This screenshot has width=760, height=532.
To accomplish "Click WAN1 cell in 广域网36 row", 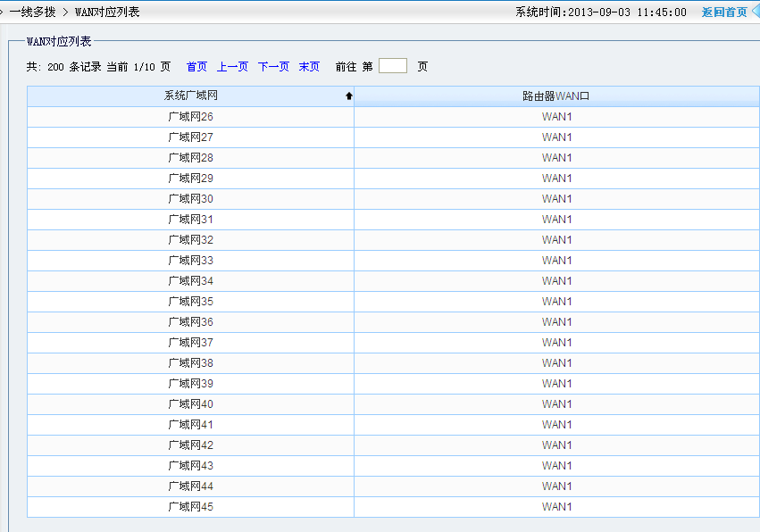I will pyautogui.click(x=556, y=322).
